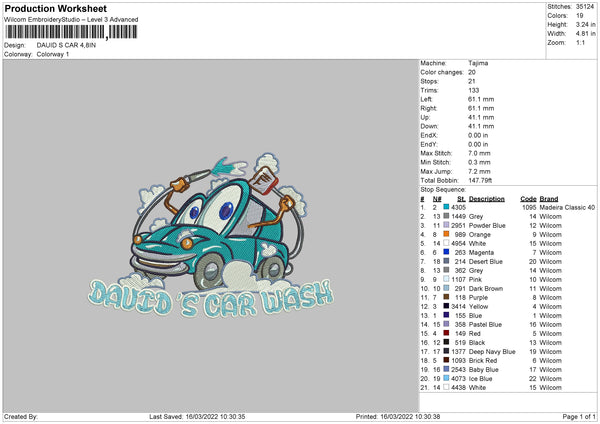600x424 pixels.
Task: Click the Description column header
Action: pyautogui.click(x=486, y=199)
